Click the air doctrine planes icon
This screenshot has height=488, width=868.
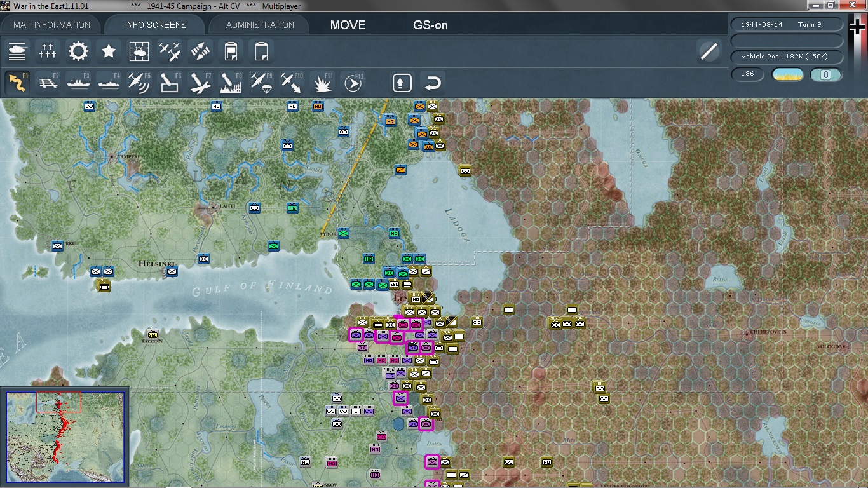click(170, 51)
